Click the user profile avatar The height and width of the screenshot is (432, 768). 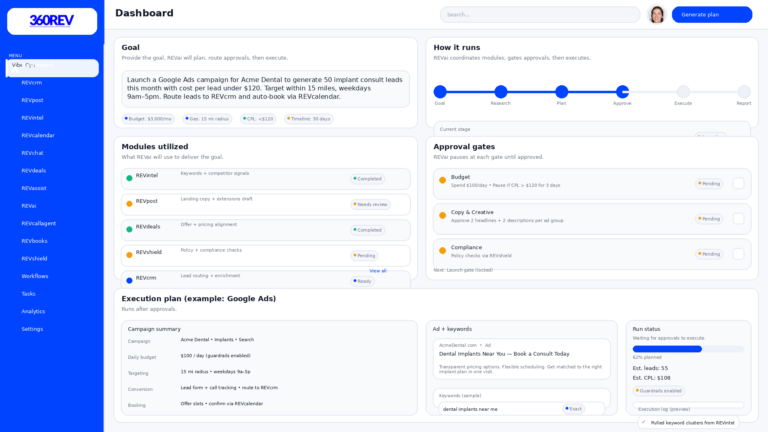pyautogui.click(x=657, y=14)
